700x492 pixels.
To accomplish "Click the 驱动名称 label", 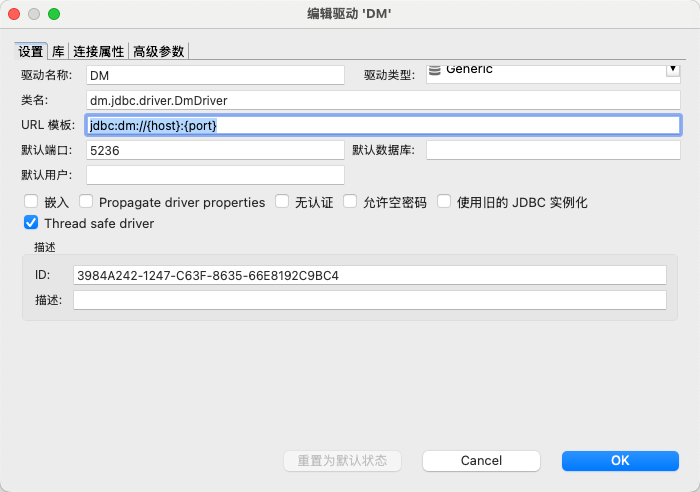I will tap(46, 75).
